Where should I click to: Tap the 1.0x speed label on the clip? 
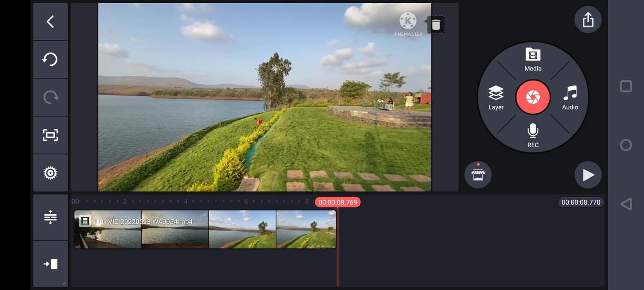[x=99, y=221]
